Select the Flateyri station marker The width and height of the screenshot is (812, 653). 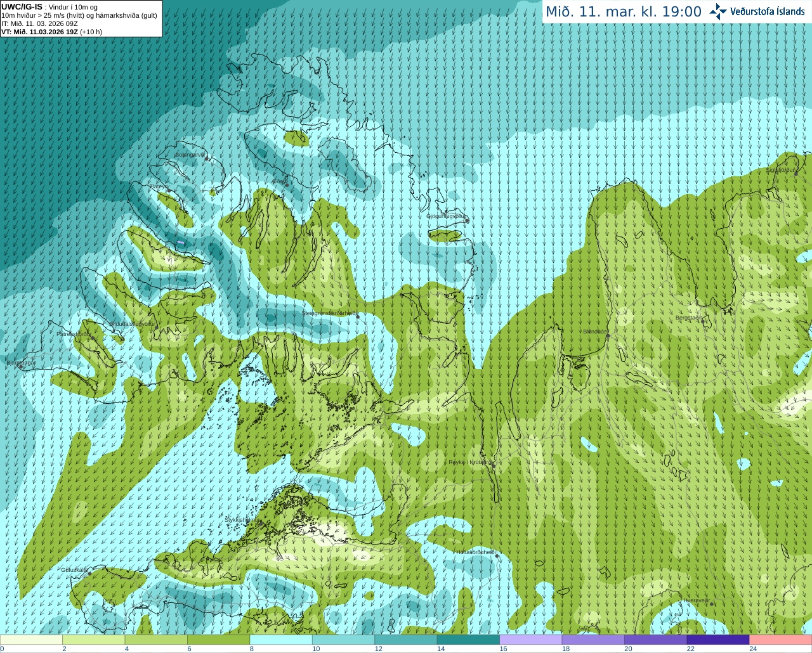pos(169,190)
